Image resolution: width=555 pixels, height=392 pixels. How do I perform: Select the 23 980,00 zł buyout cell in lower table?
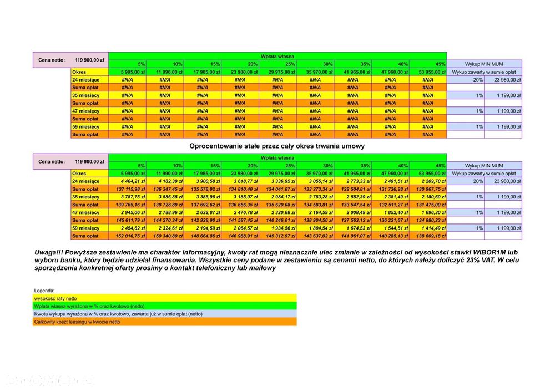pos(503,181)
